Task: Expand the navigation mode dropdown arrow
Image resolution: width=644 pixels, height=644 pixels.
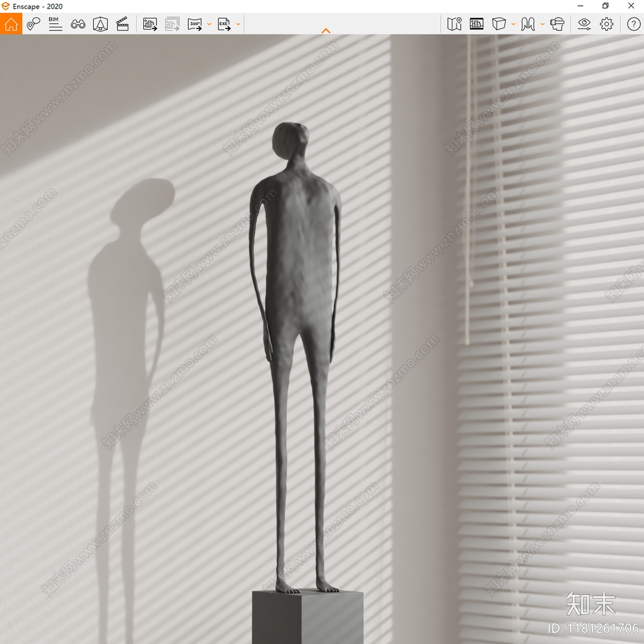Action: 543,24
